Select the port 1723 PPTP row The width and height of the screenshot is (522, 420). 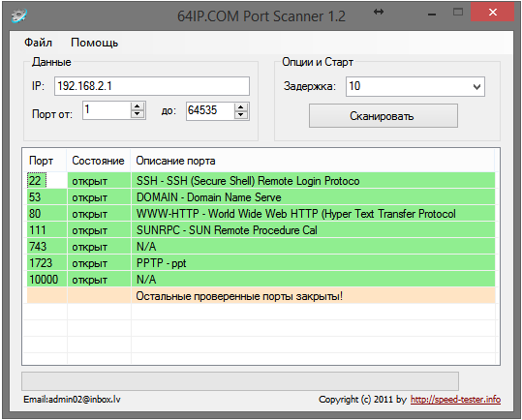[261, 263]
